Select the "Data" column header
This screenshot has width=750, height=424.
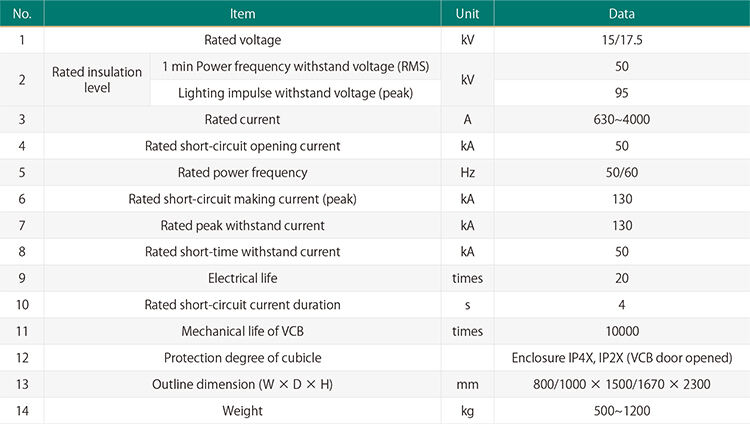(x=621, y=14)
